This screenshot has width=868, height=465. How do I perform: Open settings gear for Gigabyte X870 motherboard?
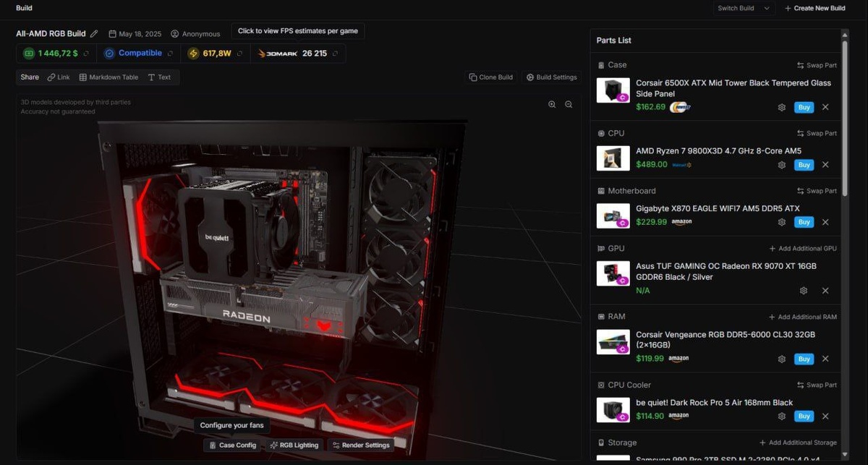782,222
